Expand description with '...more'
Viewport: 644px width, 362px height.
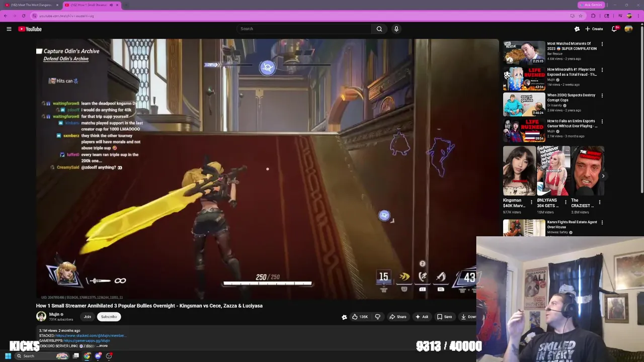pyautogui.click(x=103, y=346)
